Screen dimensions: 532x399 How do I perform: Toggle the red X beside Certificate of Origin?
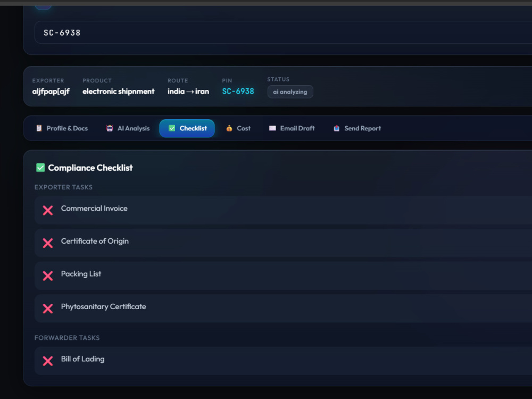click(x=48, y=243)
